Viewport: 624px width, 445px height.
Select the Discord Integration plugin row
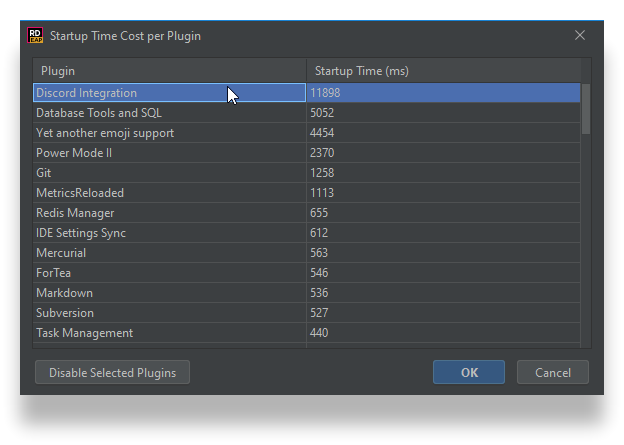pyautogui.click(x=307, y=93)
